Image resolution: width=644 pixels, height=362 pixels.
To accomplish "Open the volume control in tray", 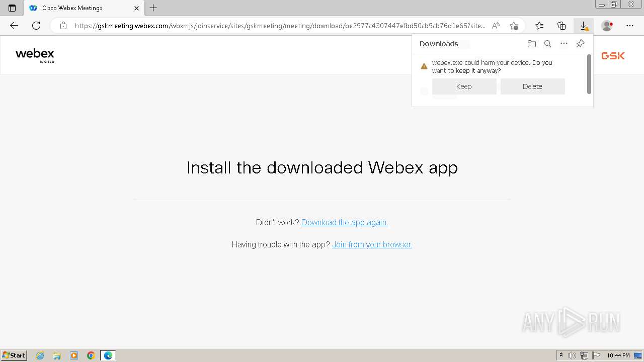I will (572, 355).
